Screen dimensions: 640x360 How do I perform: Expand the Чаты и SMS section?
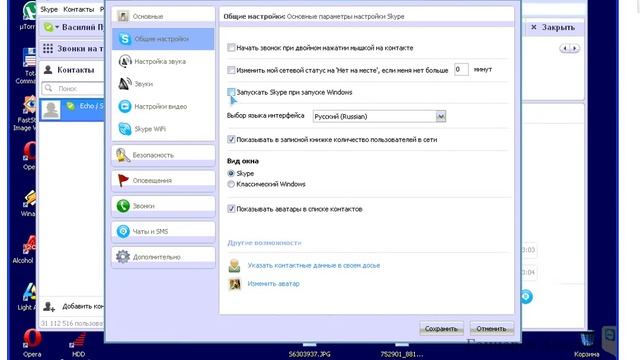pyautogui.click(x=163, y=231)
